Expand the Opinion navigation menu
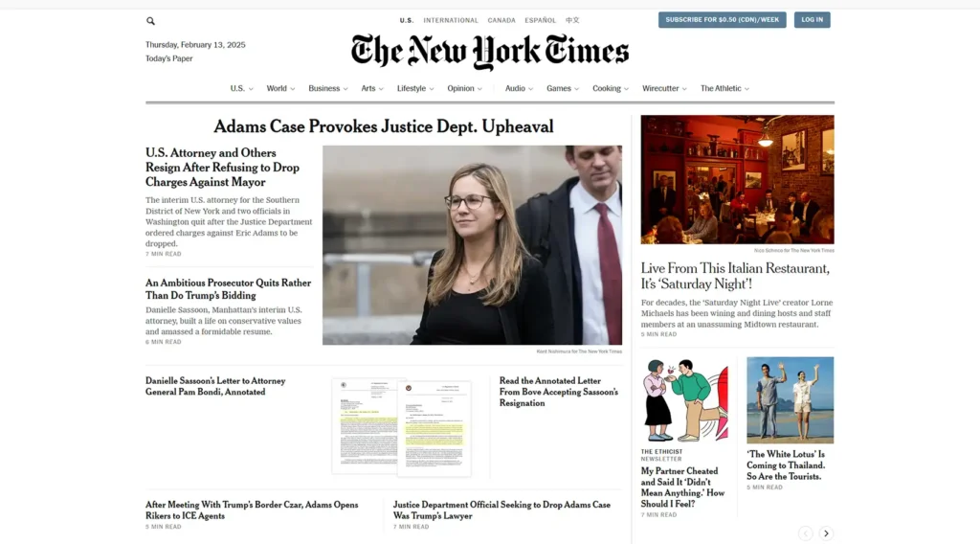This screenshot has width=980, height=544. coord(464,89)
